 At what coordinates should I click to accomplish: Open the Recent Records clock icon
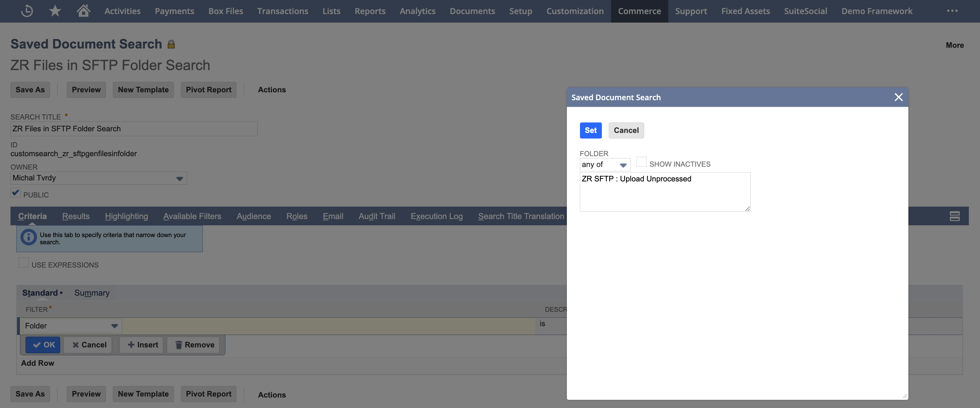(x=27, y=11)
